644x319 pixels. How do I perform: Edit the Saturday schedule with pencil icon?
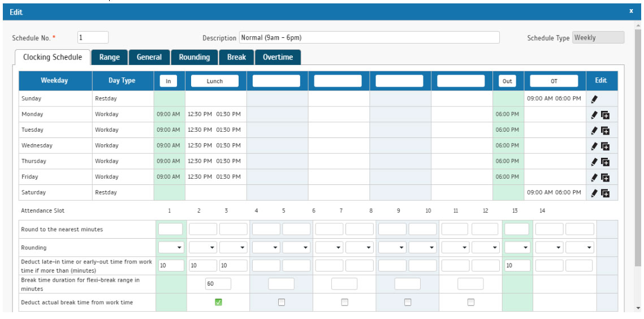tap(594, 193)
